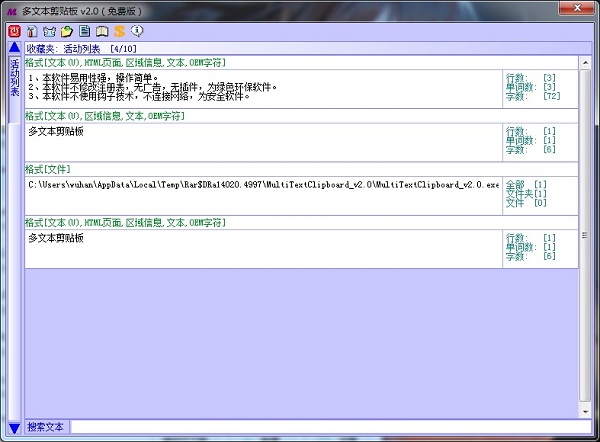The image size is (600, 442).
Task: Click the orange dollar sign icon
Action: pyautogui.click(x=119, y=31)
